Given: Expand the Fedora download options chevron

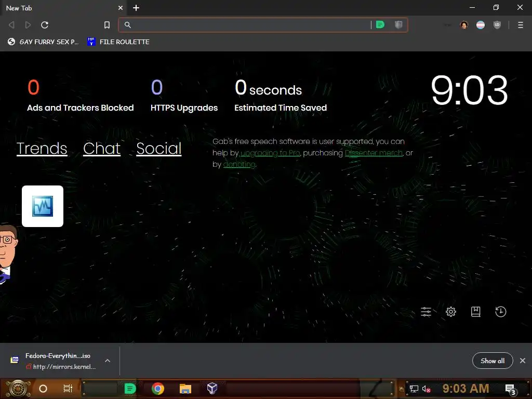Looking at the screenshot, I should 108,361.
